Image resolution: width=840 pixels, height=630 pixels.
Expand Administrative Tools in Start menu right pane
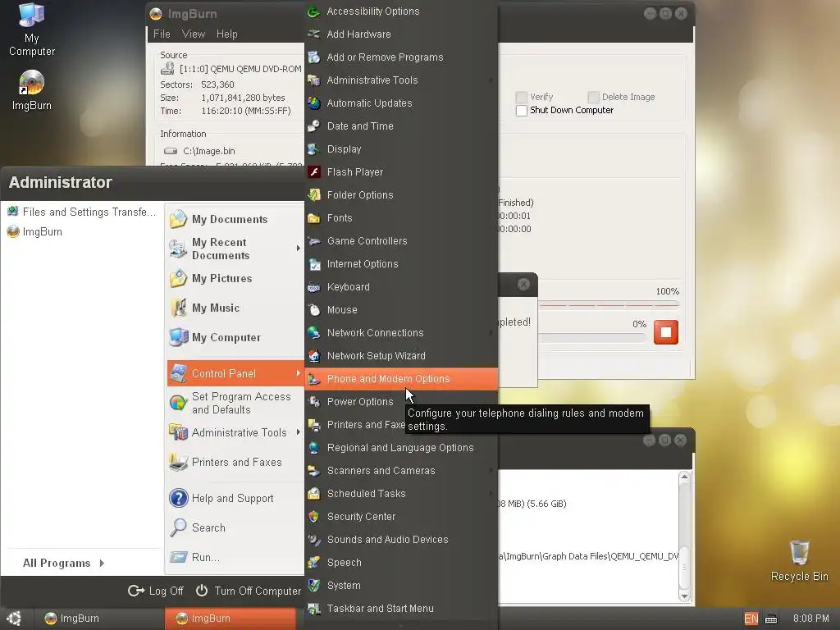tap(299, 432)
